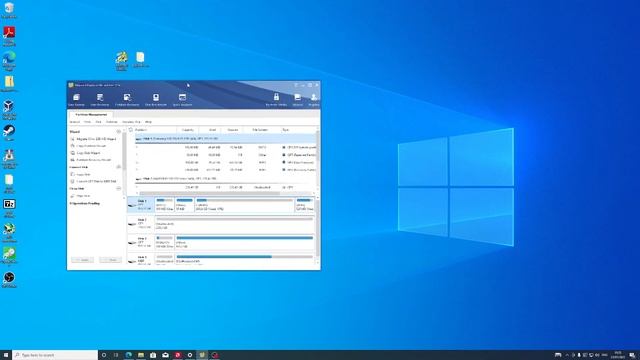Image resolution: width=640 pixels, height=360 pixels.
Task: Open the Adobe Acrobat desktop icon
Action: coord(9,36)
